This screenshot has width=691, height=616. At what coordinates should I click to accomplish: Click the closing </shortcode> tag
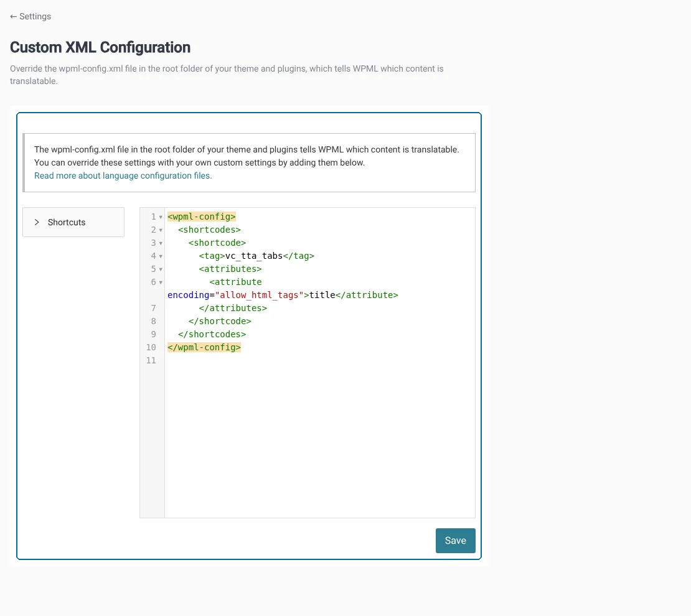pos(220,321)
